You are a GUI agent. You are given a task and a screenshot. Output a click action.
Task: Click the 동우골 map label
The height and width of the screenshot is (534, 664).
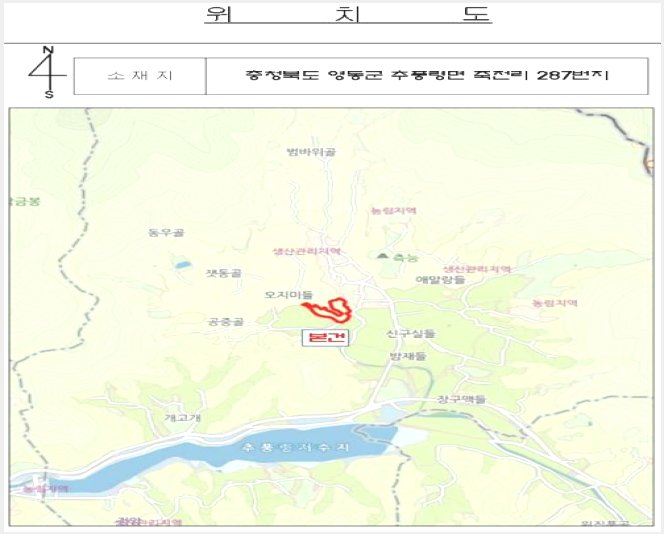click(x=166, y=232)
